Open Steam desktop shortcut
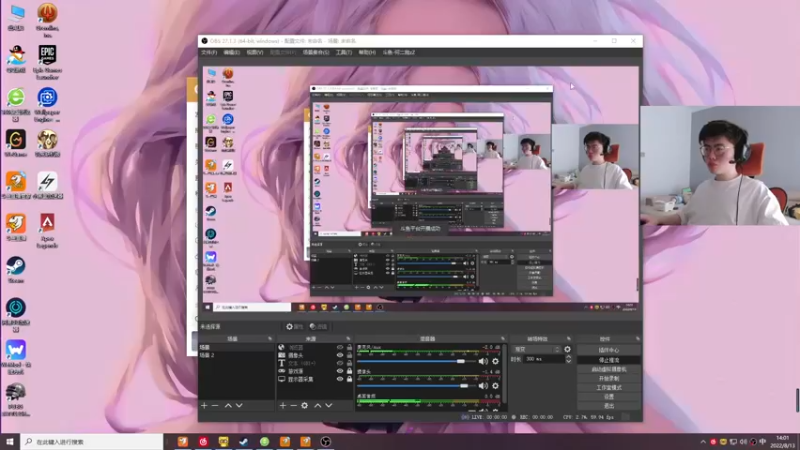The height and width of the screenshot is (450, 800). click(x=16, y=270)
